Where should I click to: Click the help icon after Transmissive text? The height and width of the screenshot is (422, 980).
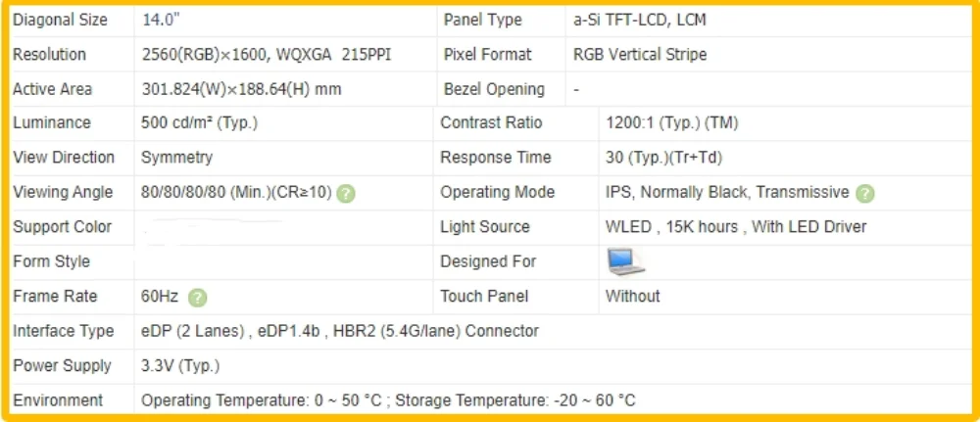(865, 193)
